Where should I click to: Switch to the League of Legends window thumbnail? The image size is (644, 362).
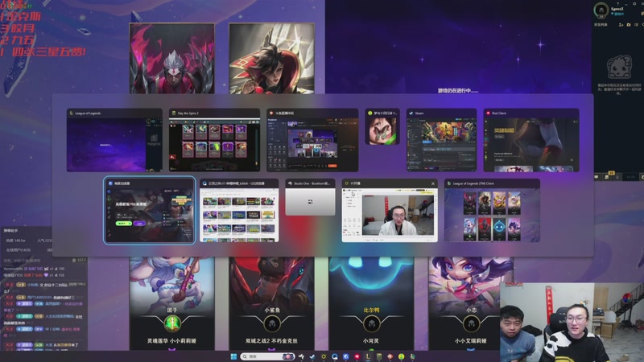click(x=114, y=140)
